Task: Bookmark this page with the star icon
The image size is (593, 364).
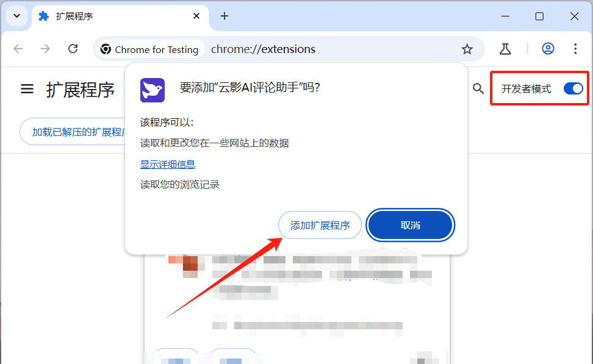Action: pyautogui.click(x=467, y=49)
